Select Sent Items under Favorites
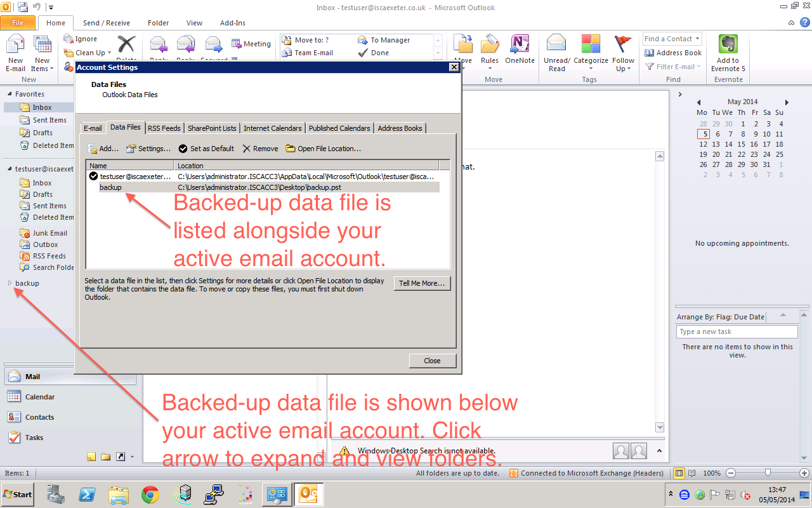The width and height of the screenshot is (812, 508). 49,120
